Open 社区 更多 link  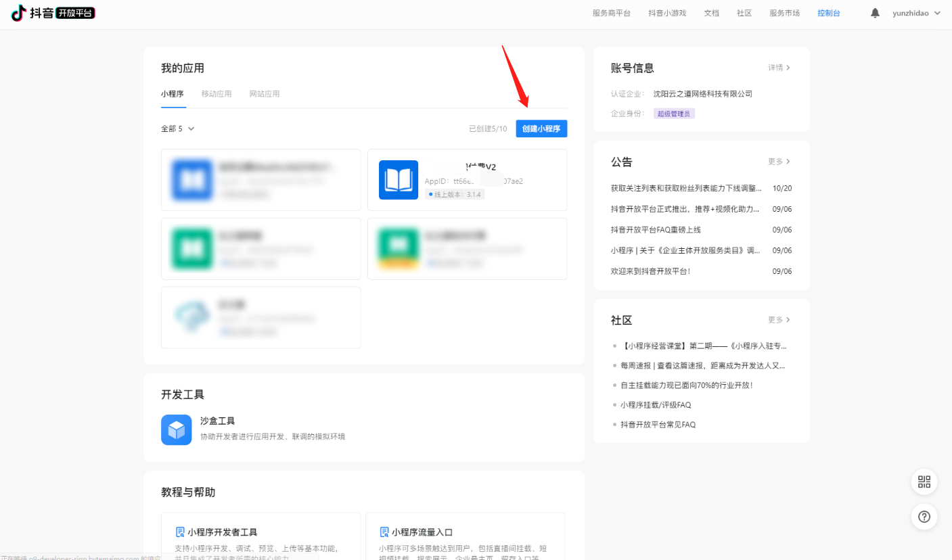click(779, 319)
